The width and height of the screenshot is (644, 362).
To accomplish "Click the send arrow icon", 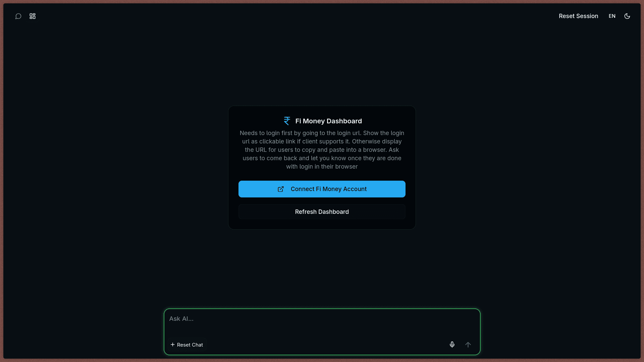I will (468, 345).
